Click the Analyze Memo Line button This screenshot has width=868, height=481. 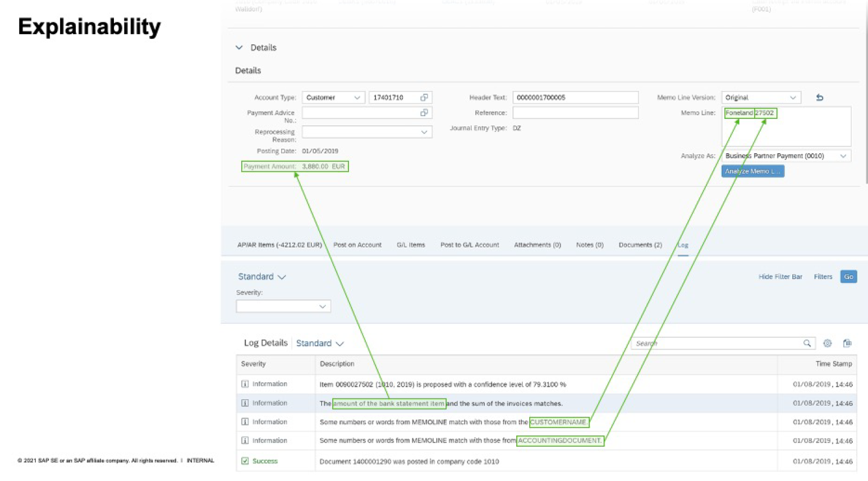[752, 172]
